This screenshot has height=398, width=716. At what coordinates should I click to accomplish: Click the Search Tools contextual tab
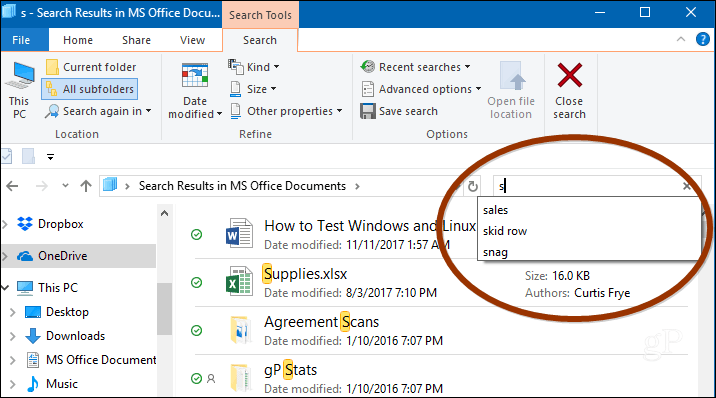260,15
